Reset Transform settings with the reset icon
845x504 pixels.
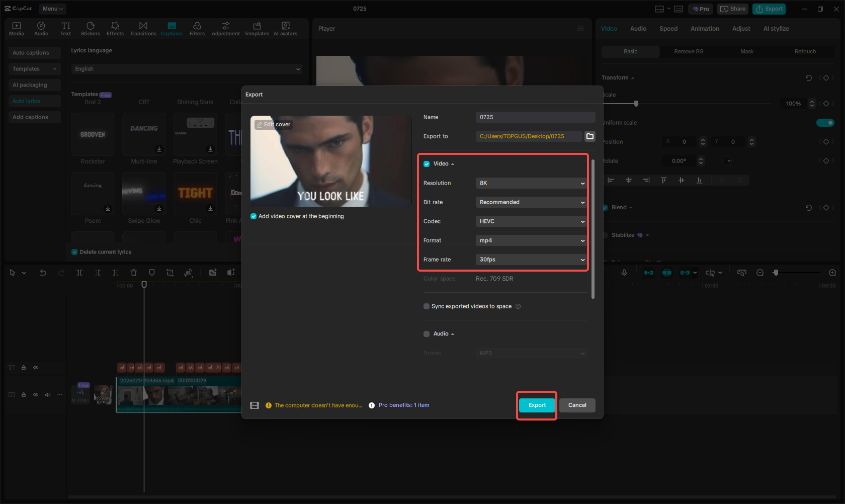pos(809,78)
